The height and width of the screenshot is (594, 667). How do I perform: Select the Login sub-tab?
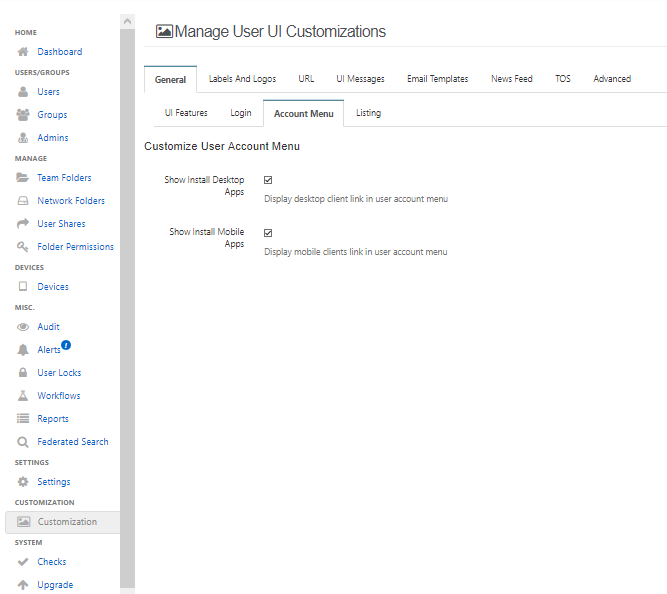pyautogui.click(x=240, y=113)
